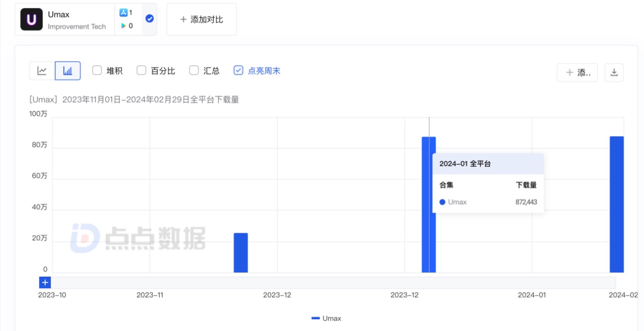Download the chart data

click(x=614, y=73)
